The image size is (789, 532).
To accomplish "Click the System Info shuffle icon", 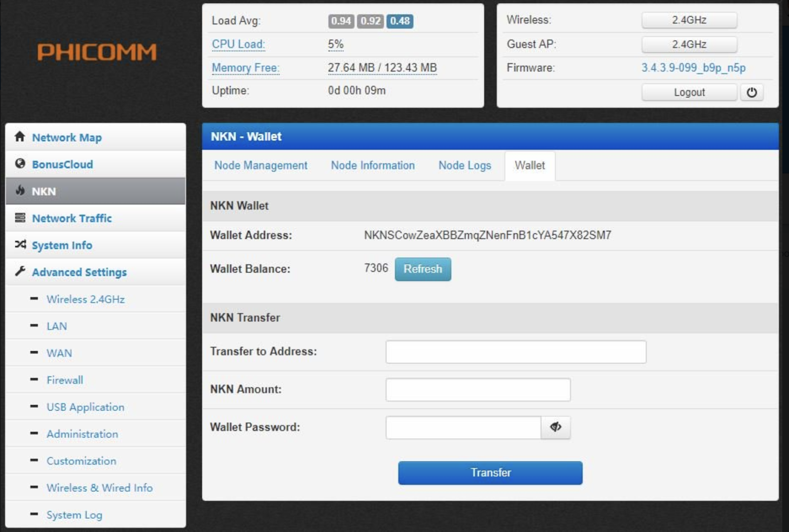I will [x=20, y=244].
